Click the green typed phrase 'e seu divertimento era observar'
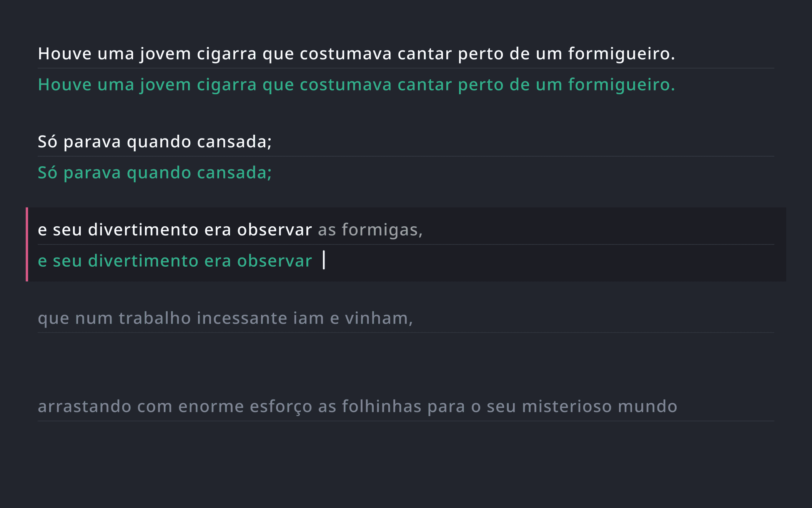Screen dimensions: 812x508 coord(175,261)
